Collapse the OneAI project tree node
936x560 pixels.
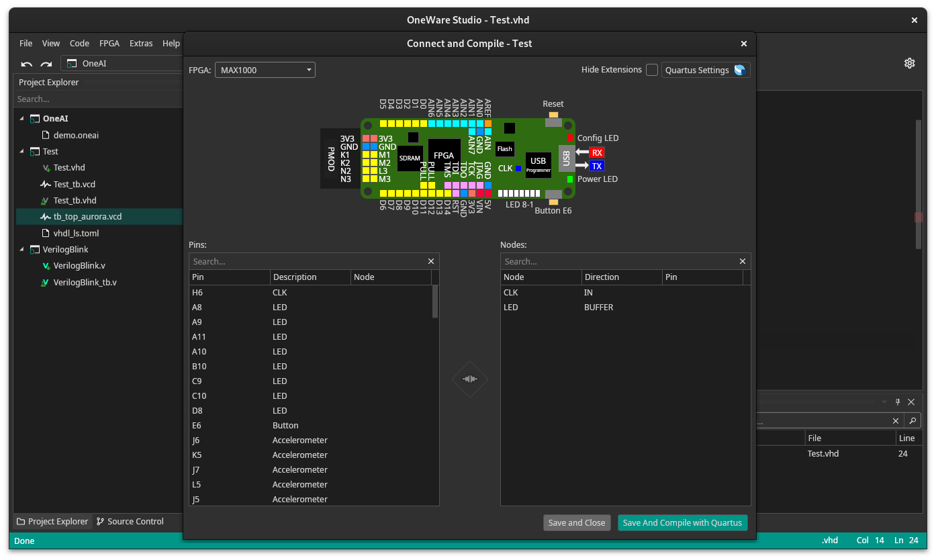tap(21, 118)
